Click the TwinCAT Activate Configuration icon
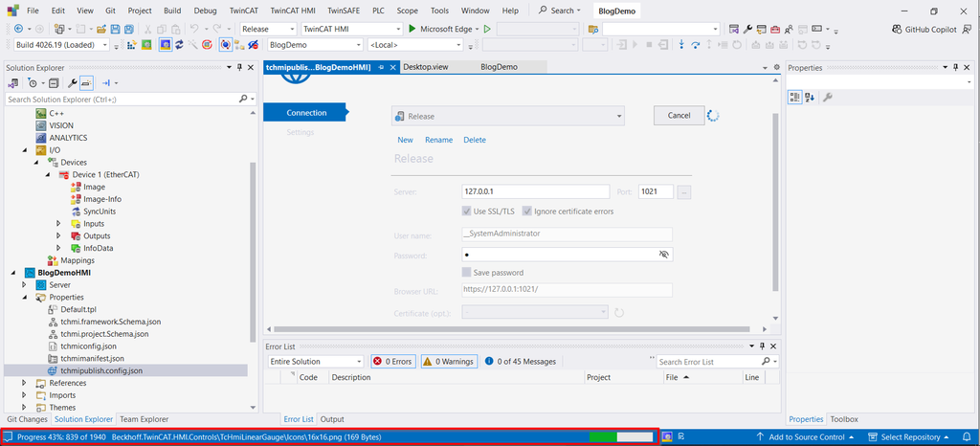The height and width of the screenshot is (446, 980). pos(132,45)
